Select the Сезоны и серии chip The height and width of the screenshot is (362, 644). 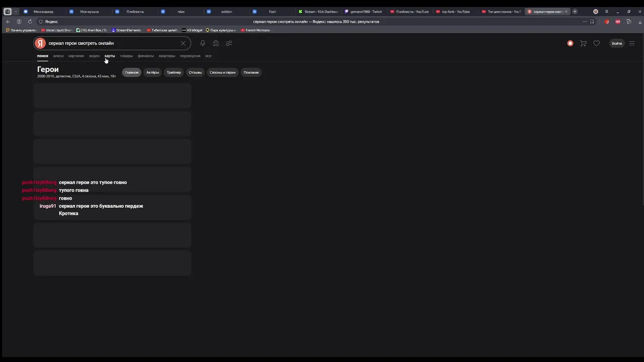[x=222, y=72]
